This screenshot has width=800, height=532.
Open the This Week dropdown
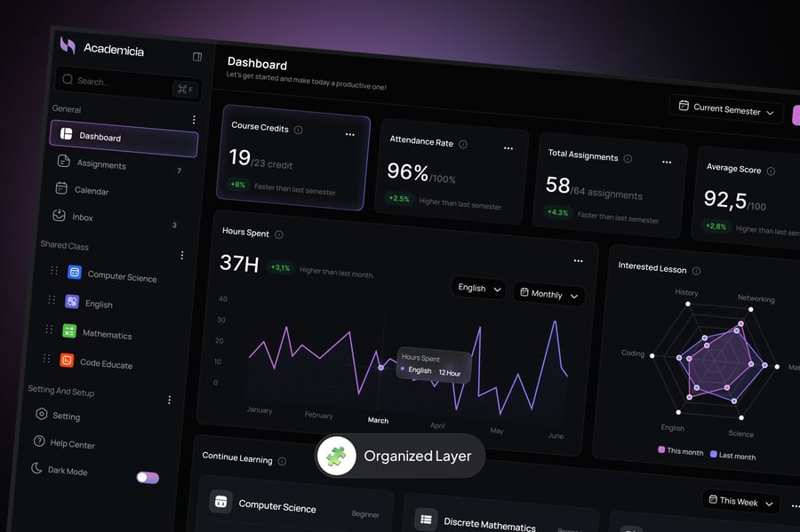click(x=740, y=502)
